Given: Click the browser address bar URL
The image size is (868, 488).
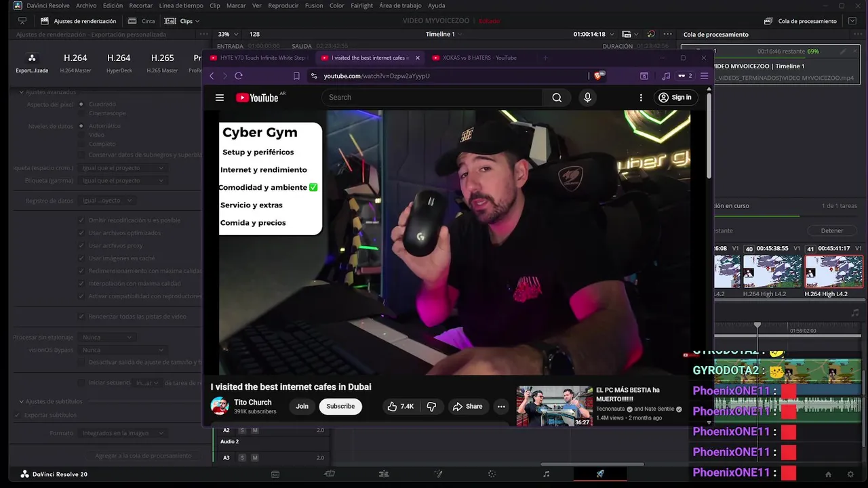Looking at the screenshot, I should 376,76.
